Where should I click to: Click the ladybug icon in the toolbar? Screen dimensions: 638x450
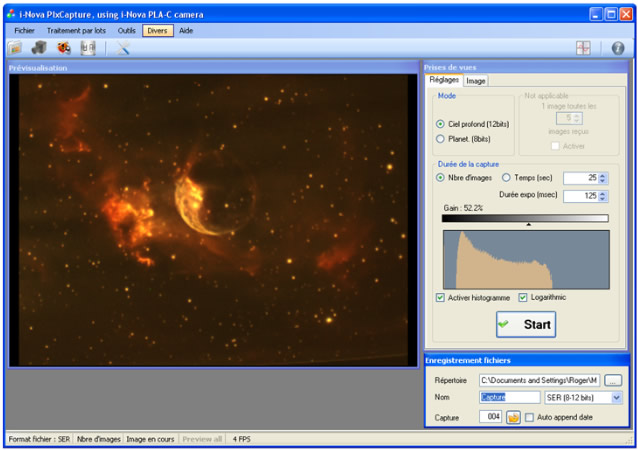point(64,47)
